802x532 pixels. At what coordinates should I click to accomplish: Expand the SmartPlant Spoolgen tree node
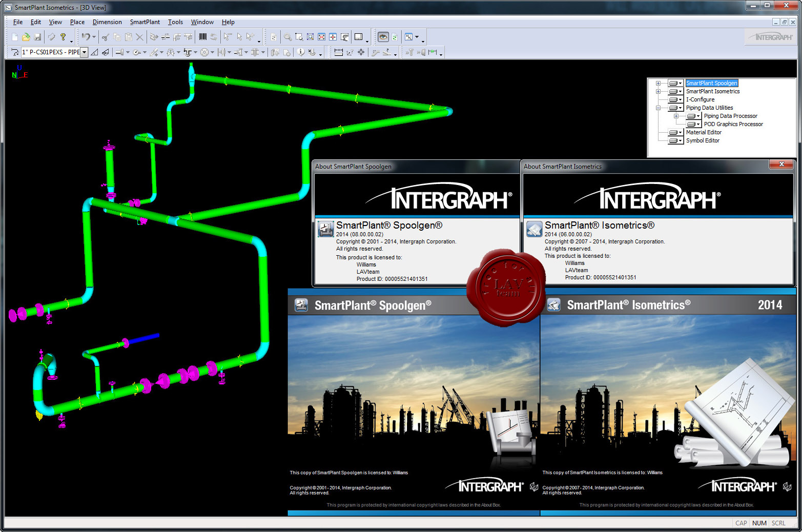coord(658,83)
